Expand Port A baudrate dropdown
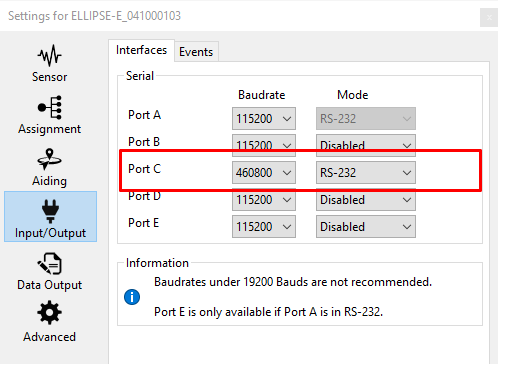Screen dimensions: 518x384 pos(264,118)
